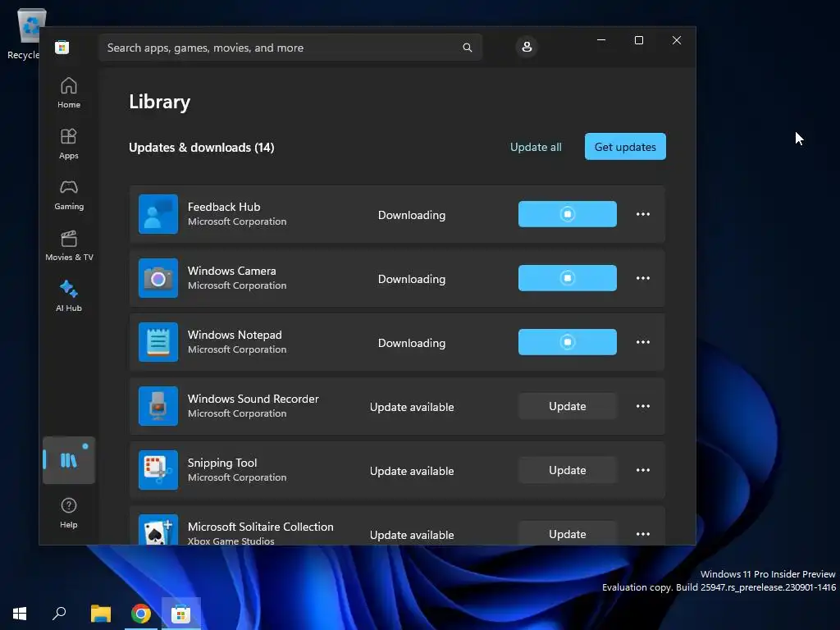840x630 pixels.
Task: Open the user account profile icon
Action: tap(527, 47)
